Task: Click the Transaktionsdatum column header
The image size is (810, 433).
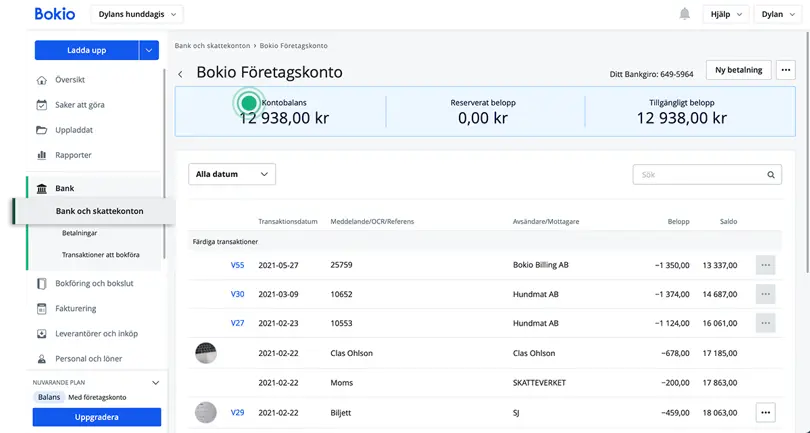Action: 288,222
